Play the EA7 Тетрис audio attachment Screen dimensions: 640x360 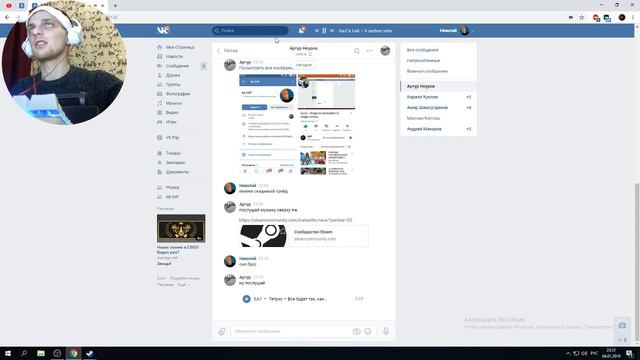247,299
